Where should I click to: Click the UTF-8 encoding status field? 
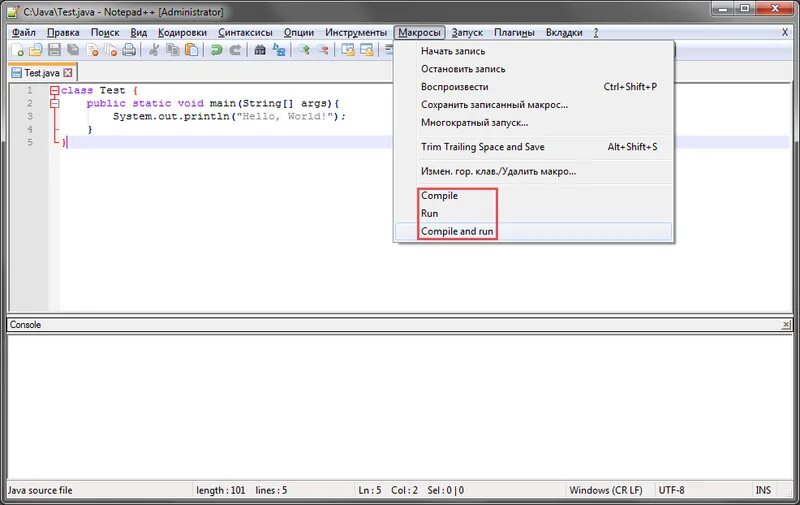[x=671, y=491]
